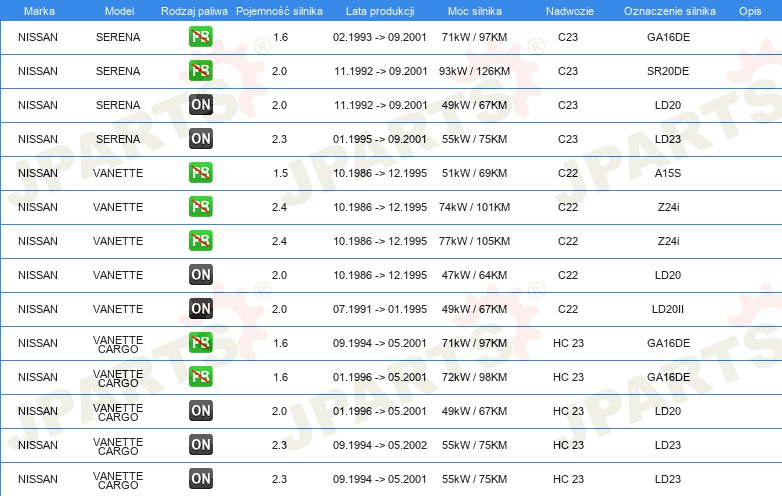Select the engine code LD20II
The image size is (782, 496).
[668, 309]
